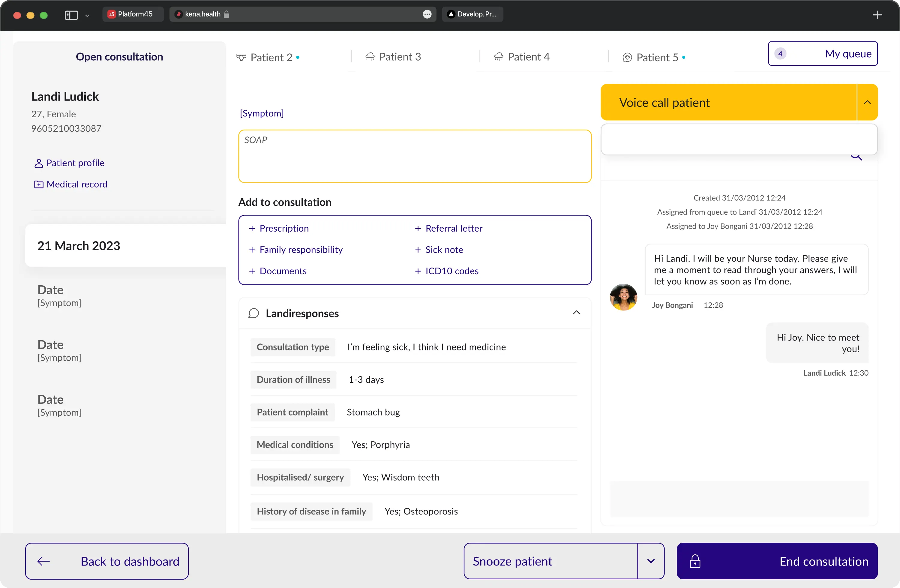
Task: Open the Snooze patient dropdown arrow
Action: (x=651, y=561)
